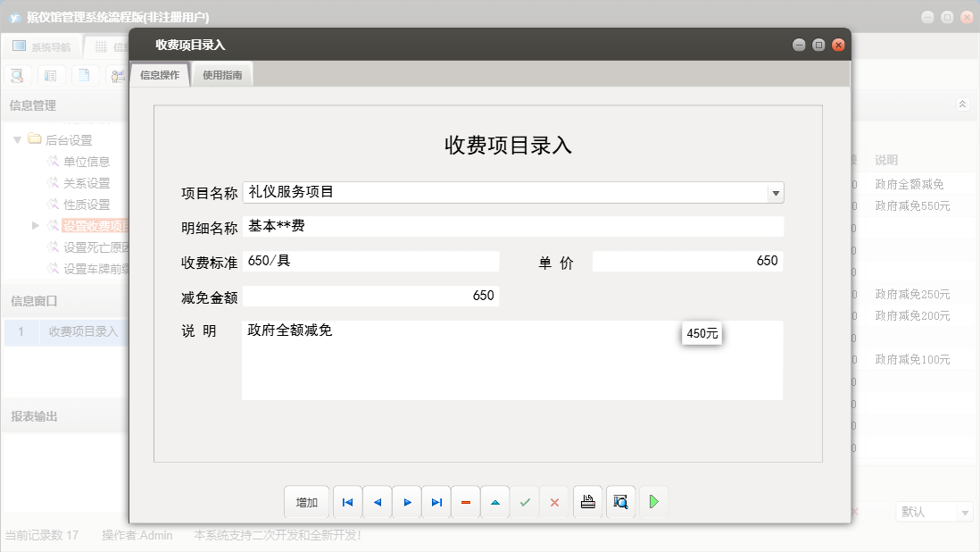Viewport: 980px width, 552px height.
Task: Switch to the 信息操作 tab
Action: click(160, 76)
